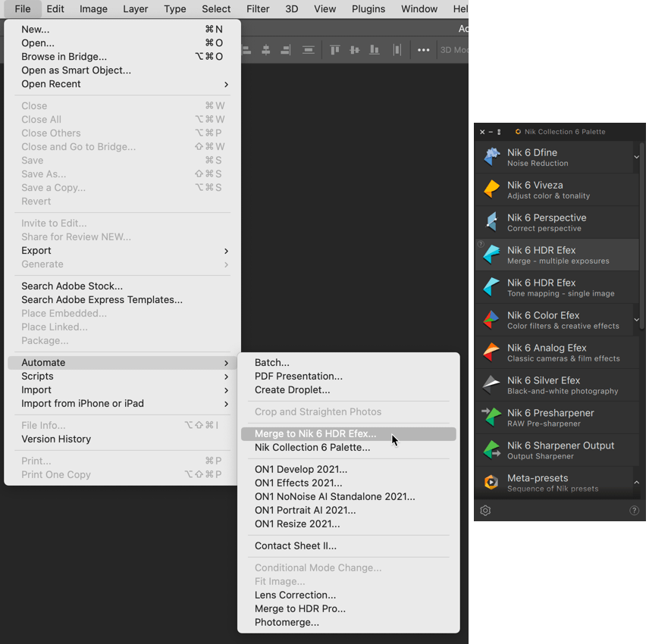Click the align vertical centers icon

355,51
